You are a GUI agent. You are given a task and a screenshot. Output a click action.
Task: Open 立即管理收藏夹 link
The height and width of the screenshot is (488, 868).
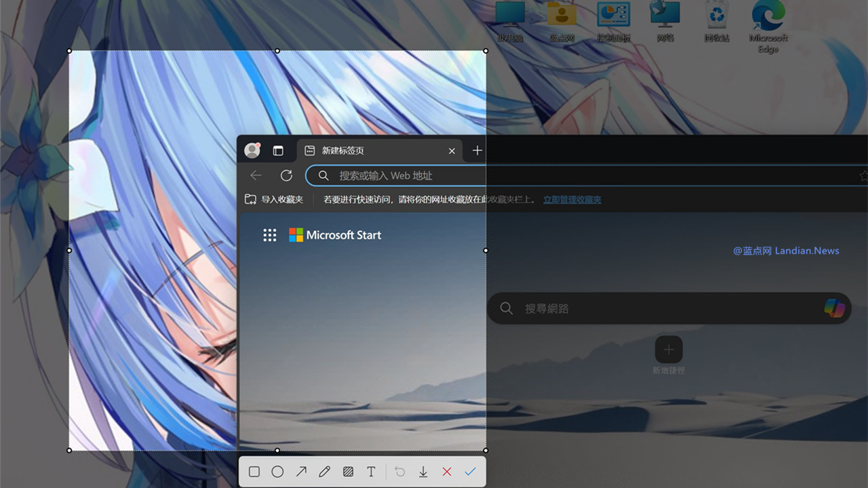tap(572, 199)
